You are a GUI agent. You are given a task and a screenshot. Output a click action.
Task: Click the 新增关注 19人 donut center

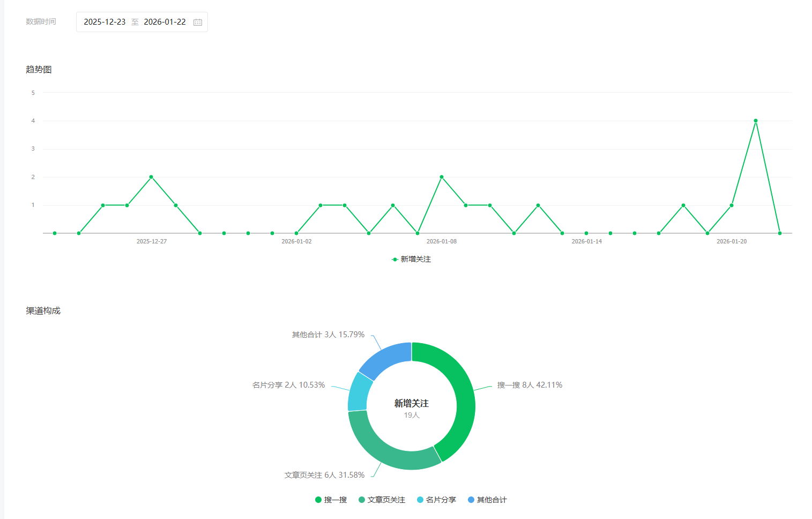tap(412, 408)
